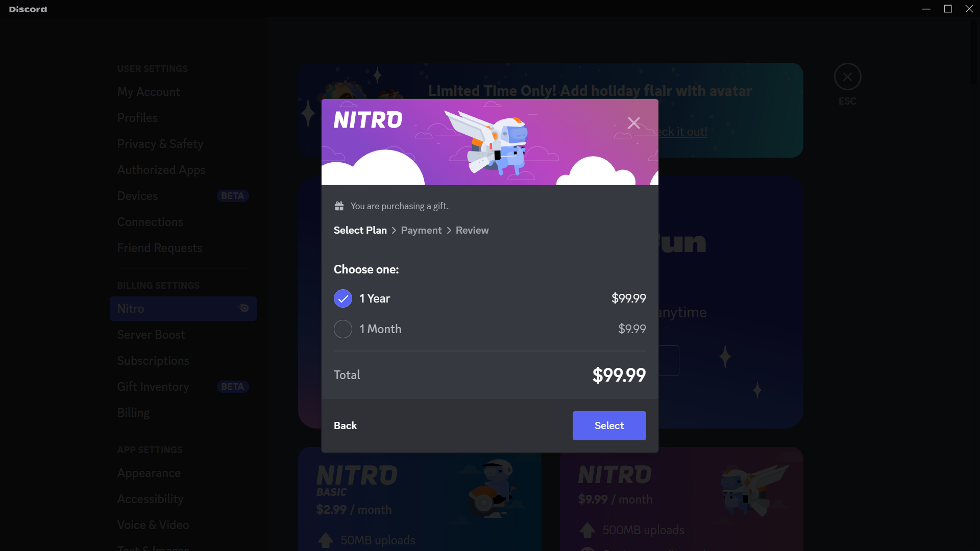This screenshot has width=980, height=551.
Task: Select the 1 Year plan radio button
Action: 344,298
